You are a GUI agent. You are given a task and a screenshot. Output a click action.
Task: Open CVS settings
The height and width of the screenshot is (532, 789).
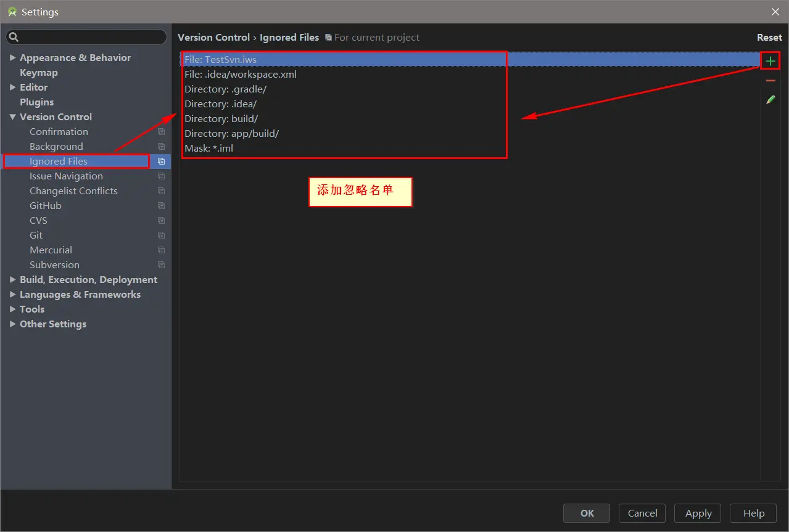pos(38,221)
